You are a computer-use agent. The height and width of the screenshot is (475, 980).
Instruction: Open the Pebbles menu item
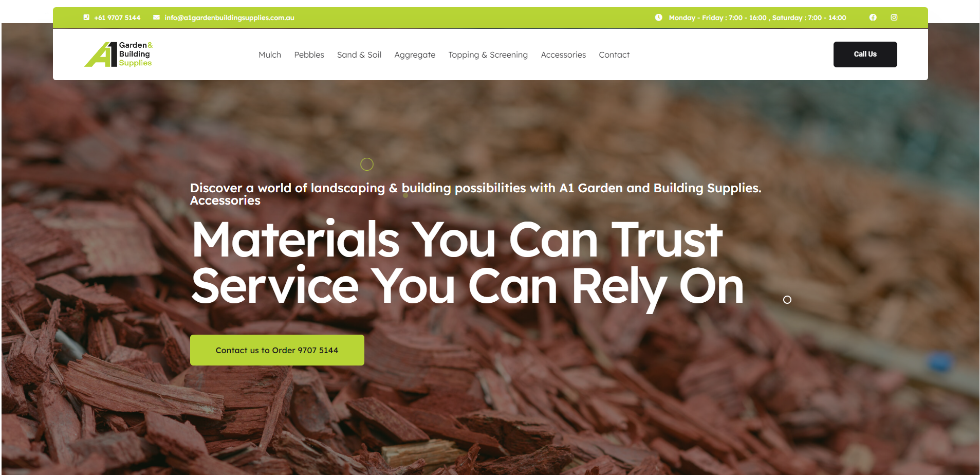click(x=309, y=54)
